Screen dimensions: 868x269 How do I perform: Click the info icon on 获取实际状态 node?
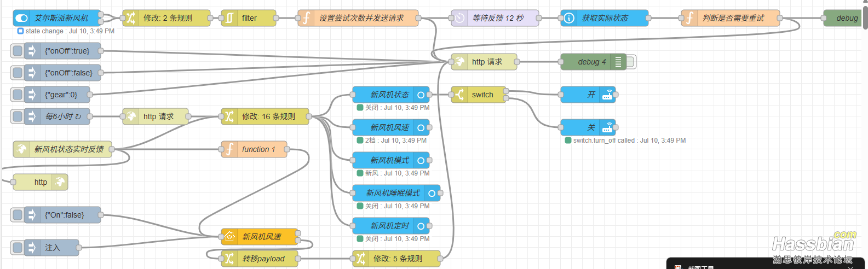point(569,18)
